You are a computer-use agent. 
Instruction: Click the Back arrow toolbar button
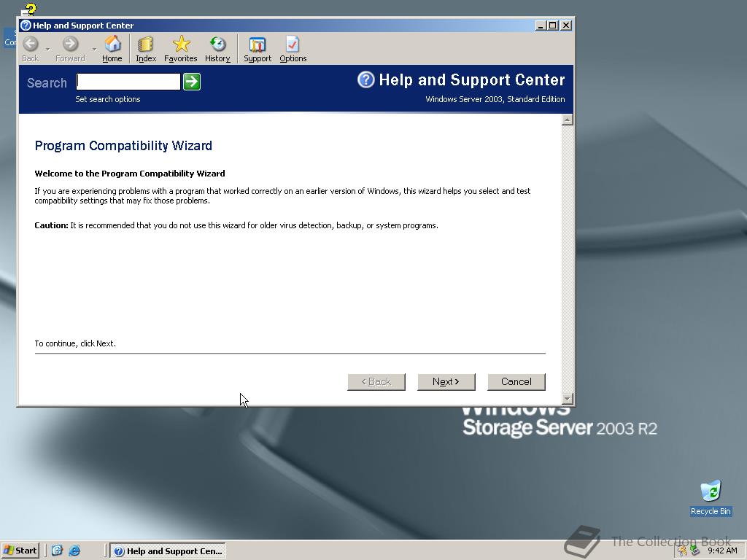[31, 49]
